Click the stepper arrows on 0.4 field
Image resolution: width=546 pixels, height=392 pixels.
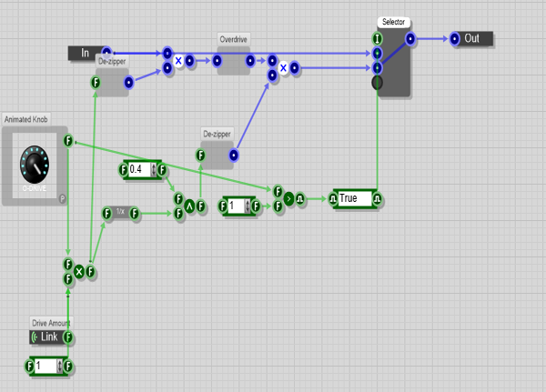(152, 170)
